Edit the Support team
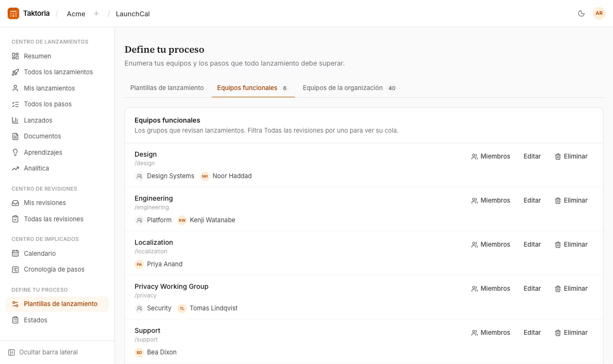This screenshot has width=613, height=364. click(x=532, y=332)
